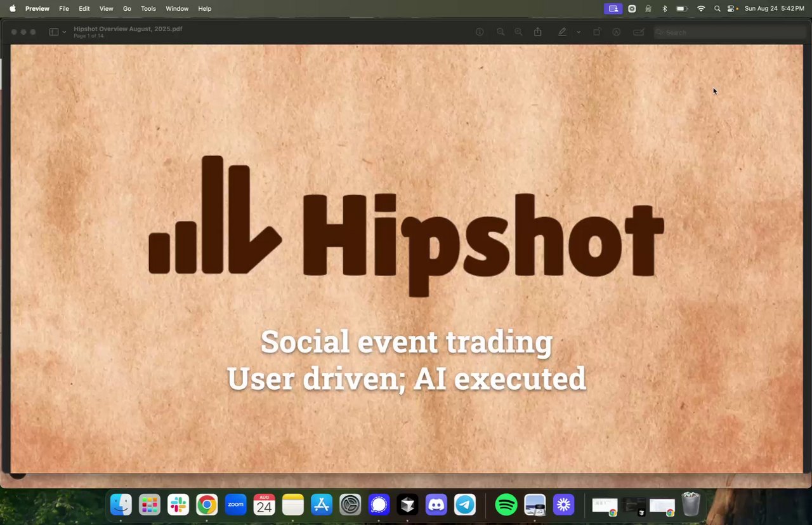Select the Highlight pen tool

click(x=562, y=32)
